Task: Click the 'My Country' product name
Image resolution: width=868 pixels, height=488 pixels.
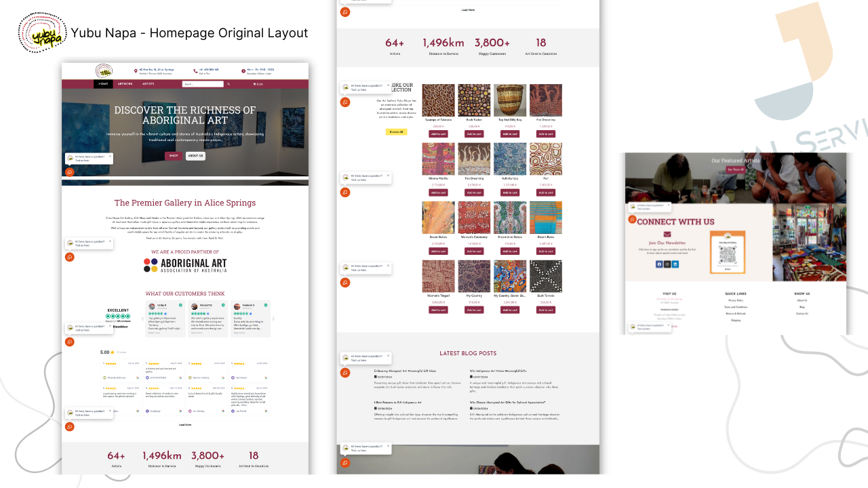Action: click(x=474, y=296)
